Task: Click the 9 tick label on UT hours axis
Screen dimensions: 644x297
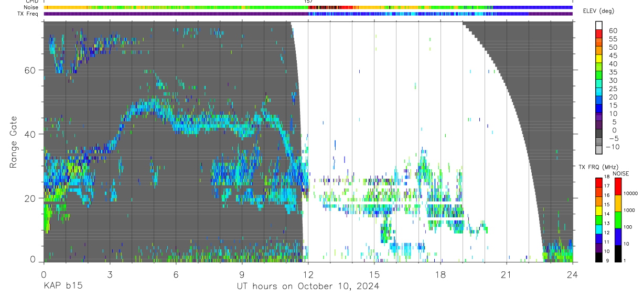Action: point(242,274)
